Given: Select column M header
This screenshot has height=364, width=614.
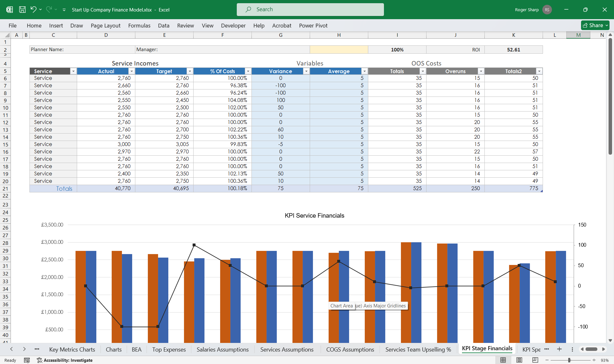Looking at the screenshot, I should coord(578,35).
